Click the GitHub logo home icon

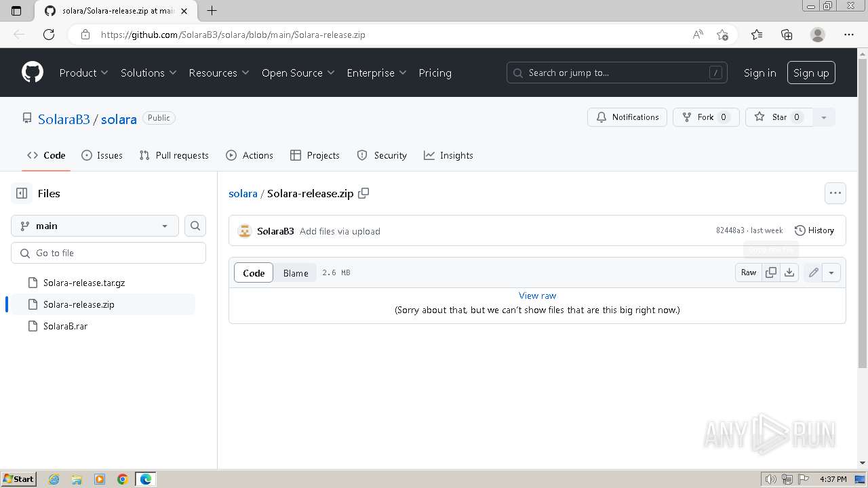click(32, 73)
